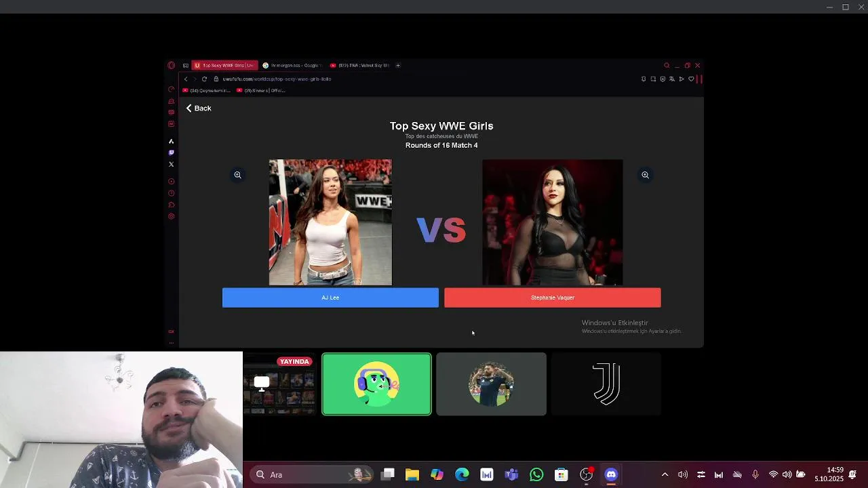The width and height of the screenshot is (868, 488).
Task: Open Microsoft Teams from the taskbar
Action: (511, 474)
